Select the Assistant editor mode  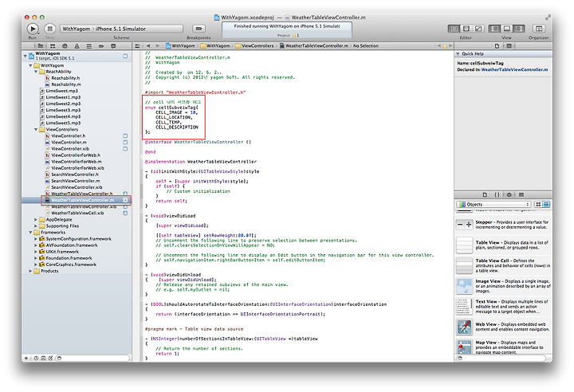click(466, 29)
